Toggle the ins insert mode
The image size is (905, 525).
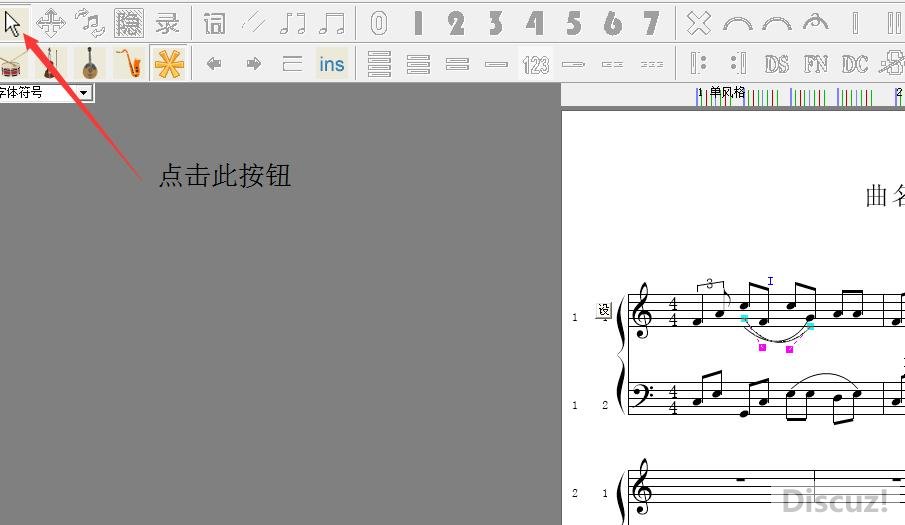331,64
